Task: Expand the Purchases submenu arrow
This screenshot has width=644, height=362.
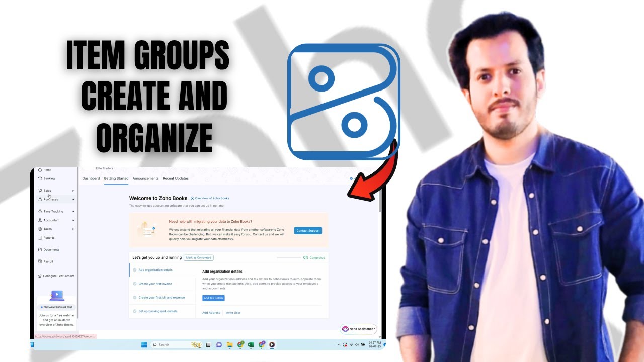Action: 73,199
